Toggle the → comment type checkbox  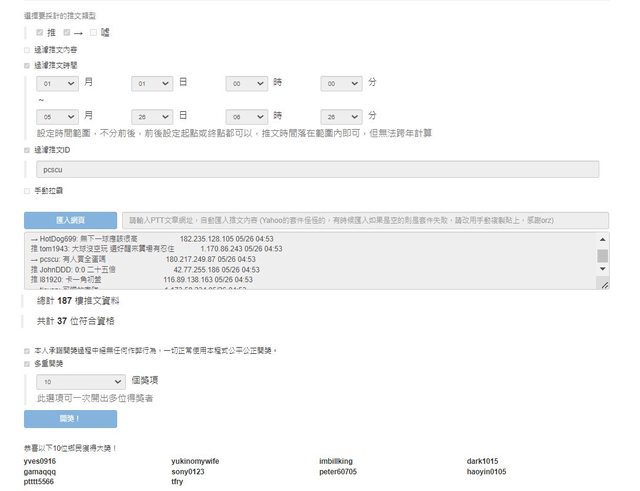click(x=67, y=33)
